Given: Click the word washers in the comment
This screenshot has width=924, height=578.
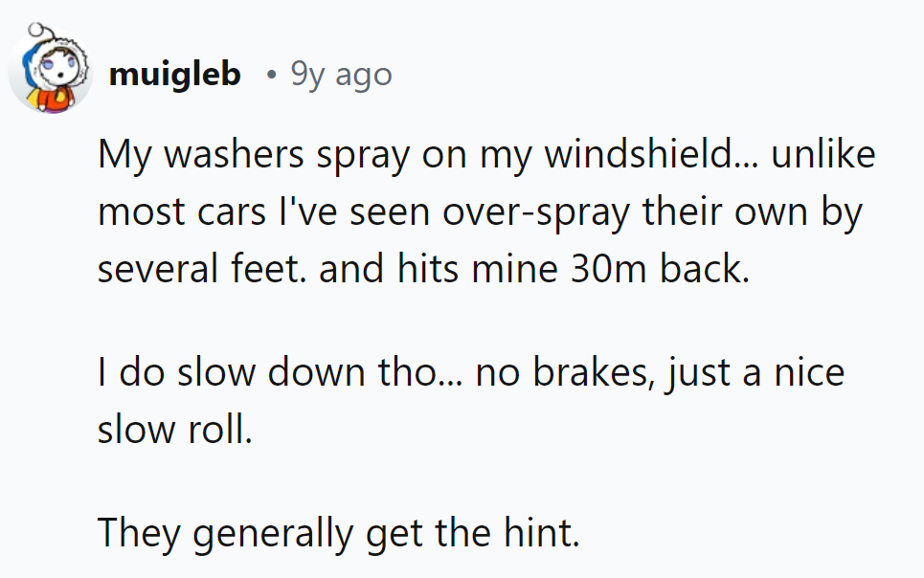Looking at the screenshot, I should [234, 155].
